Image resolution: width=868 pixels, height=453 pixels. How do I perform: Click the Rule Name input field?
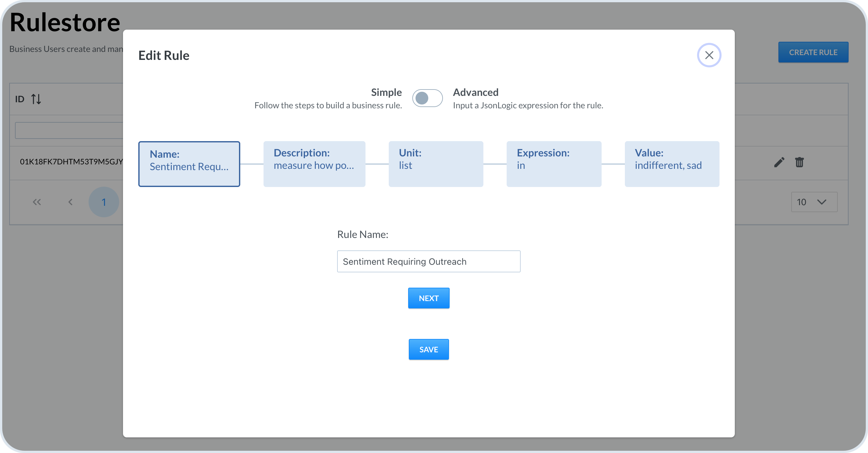pos(429,261)
